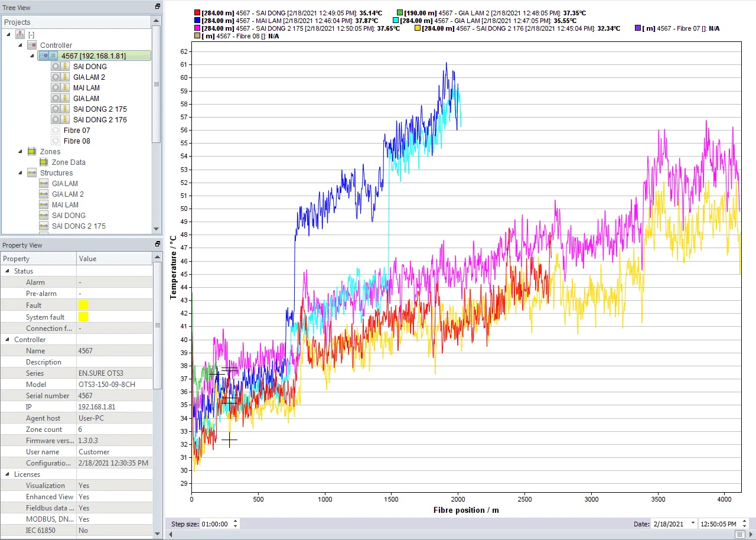Click the chart horizontal scrollbar left arrow
The height and width of the screenshot is (540, 756).
(172, 535)
